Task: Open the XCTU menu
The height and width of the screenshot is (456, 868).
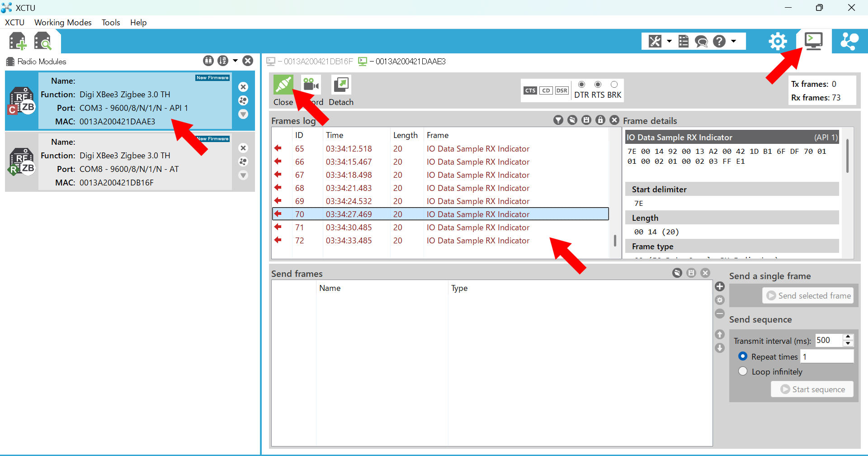Action: (14, 23)
